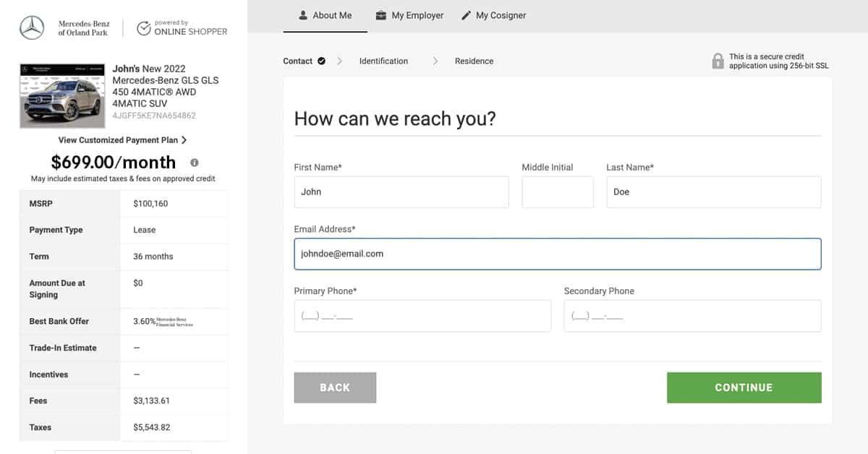Screen dimensions: 868x454
Task: Click the Fees value $3,133.61
Action: [152, 401]
